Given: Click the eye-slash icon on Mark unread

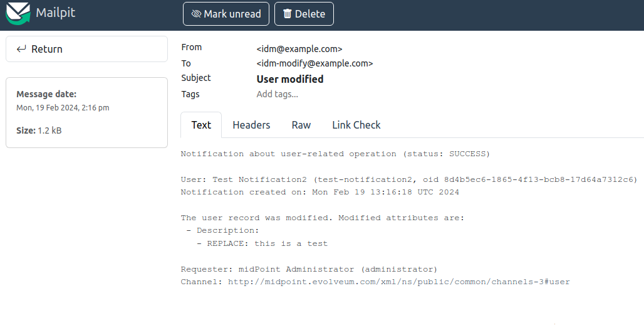Looking at the screenshot, I should pos(196,14).
